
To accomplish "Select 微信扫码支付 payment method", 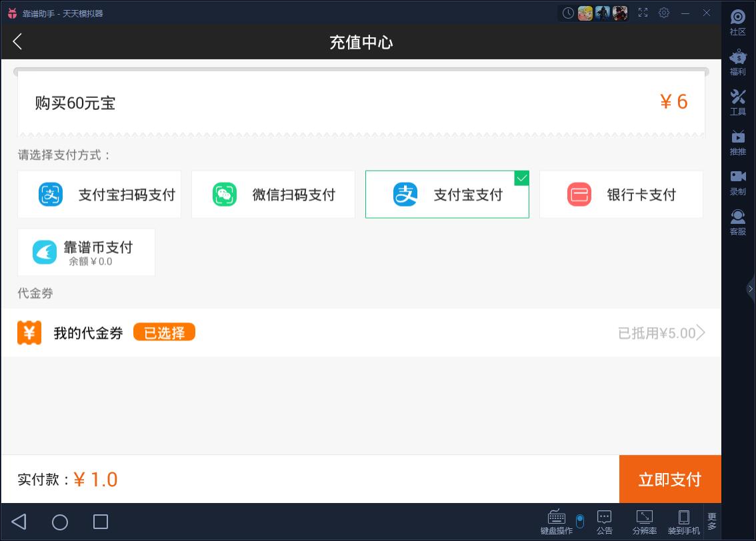I will click(273, 194).
